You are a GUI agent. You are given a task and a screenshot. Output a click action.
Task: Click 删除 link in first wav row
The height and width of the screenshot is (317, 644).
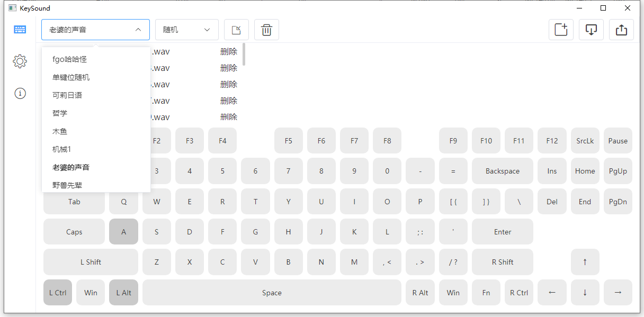click(229, 52)
